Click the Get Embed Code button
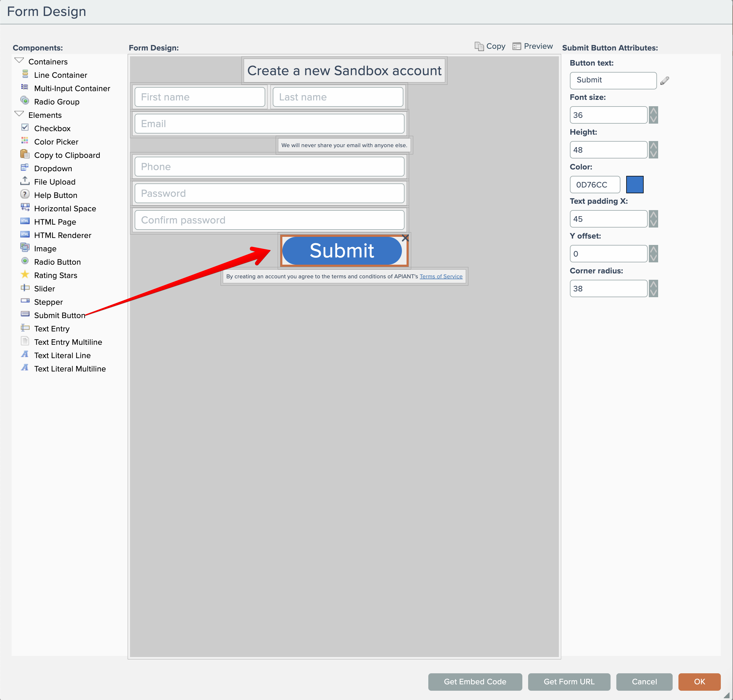Viewport: 733px width, 700px height. [x=475, y=682]
